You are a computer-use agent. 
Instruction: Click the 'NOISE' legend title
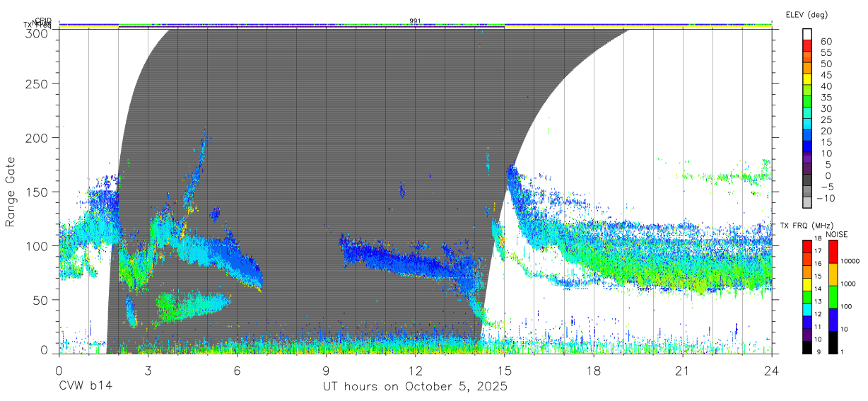[837, 234]
